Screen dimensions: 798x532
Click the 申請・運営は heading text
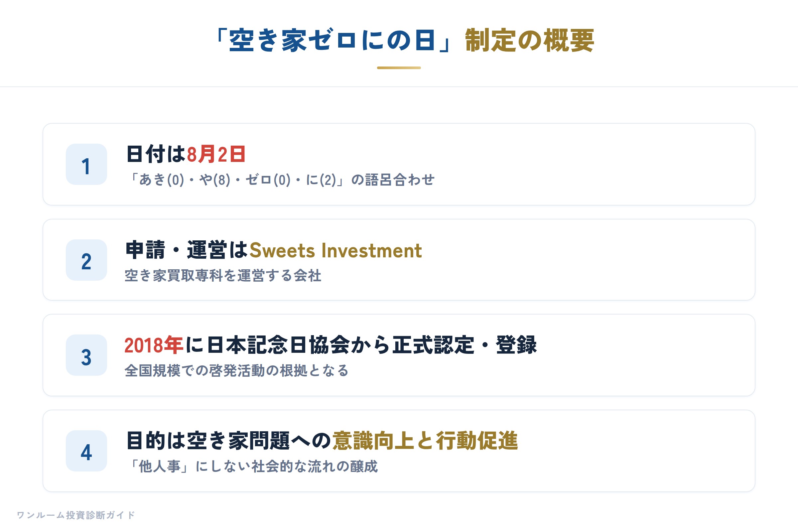pyautogui.click(x=187, y=251)
